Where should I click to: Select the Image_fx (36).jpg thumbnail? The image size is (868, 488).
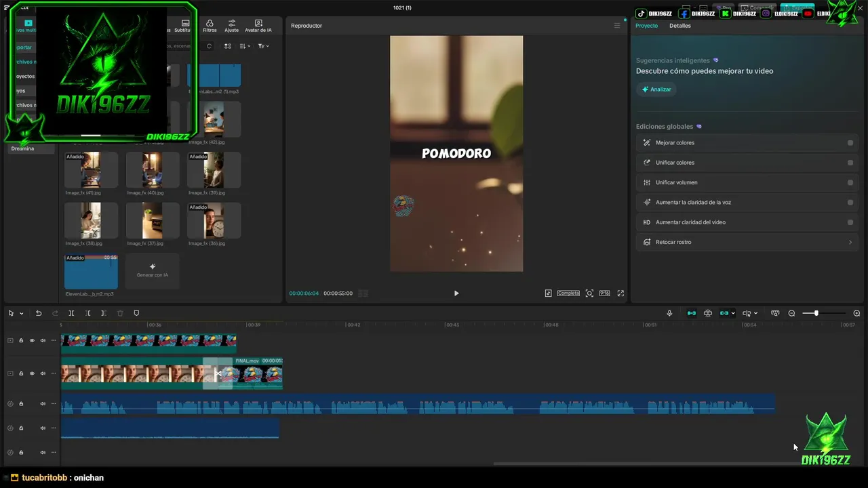click(214, 220)
